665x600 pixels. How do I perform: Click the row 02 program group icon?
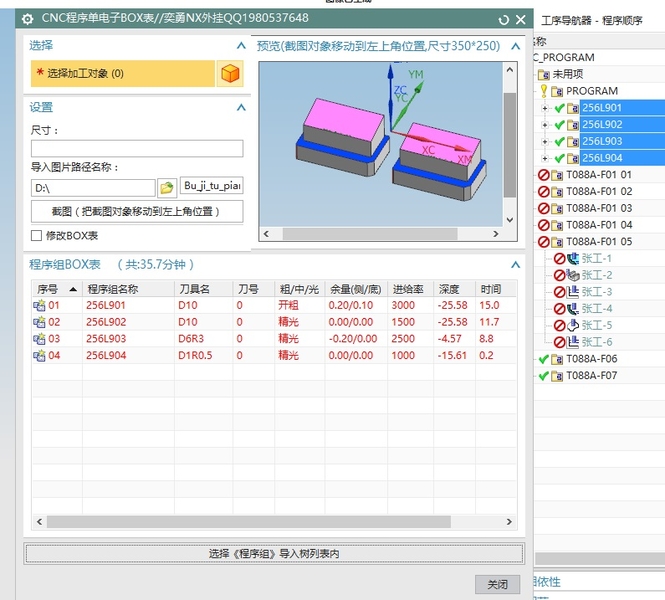pos(39,322)
